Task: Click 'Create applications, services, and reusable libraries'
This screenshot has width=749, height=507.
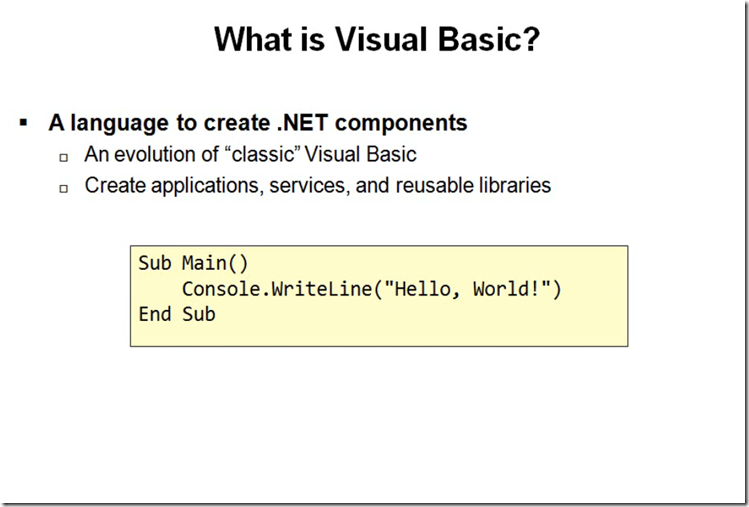Action: tap(318, 185)
